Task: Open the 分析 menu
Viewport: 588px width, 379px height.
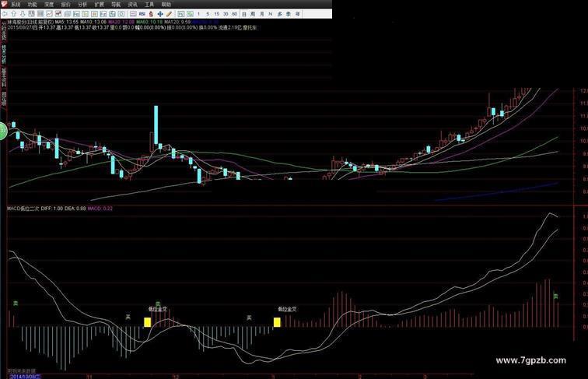Action: (x=82, y=5)
